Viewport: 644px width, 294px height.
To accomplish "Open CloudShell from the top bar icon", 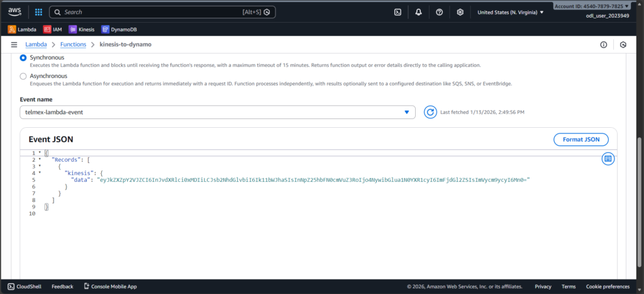I will [397, 12].
